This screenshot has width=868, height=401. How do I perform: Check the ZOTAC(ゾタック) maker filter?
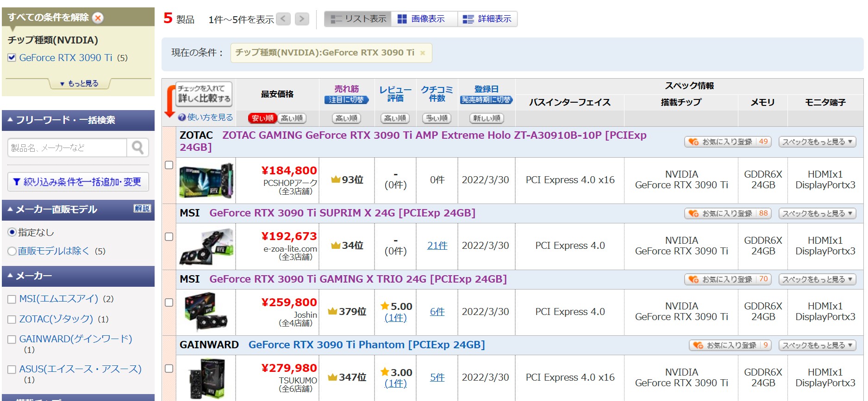tap(12, 320)
